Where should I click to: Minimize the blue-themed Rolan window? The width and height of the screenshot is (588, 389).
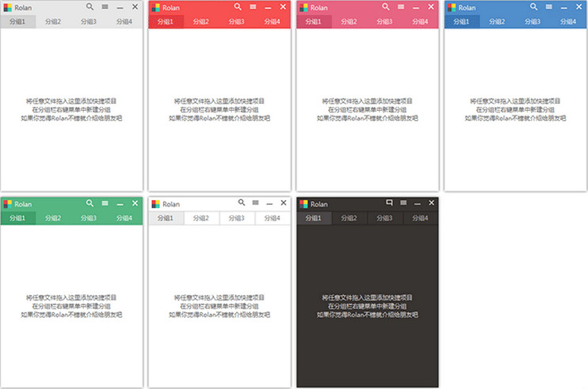click(x=563, y=7)
